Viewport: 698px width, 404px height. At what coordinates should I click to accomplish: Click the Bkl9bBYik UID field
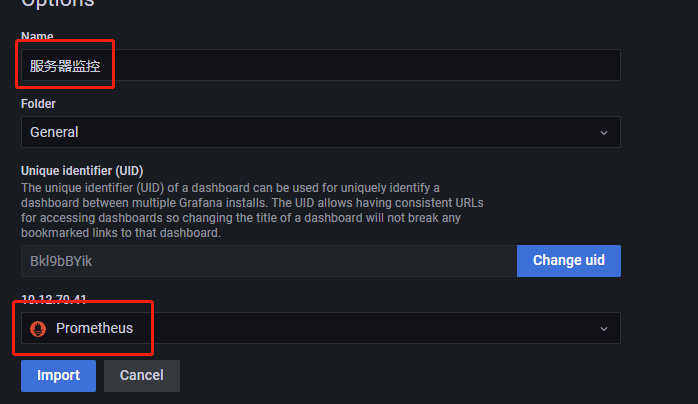tap(269, 261)
